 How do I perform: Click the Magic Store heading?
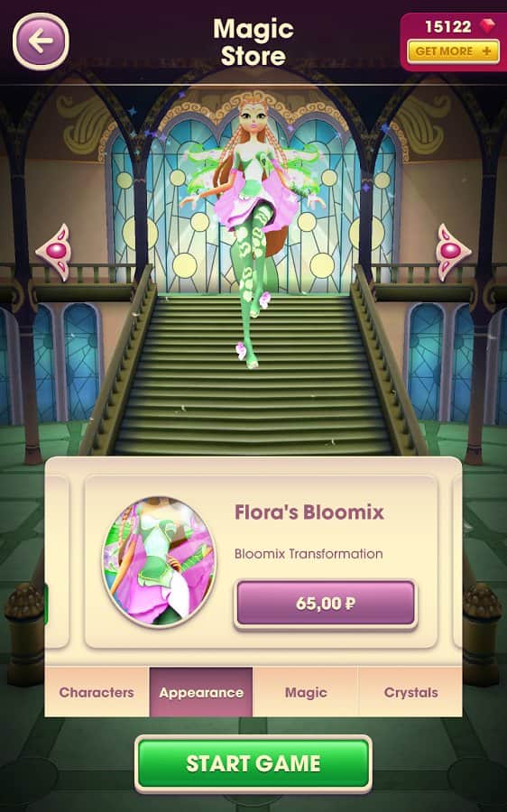click(253, 42)
